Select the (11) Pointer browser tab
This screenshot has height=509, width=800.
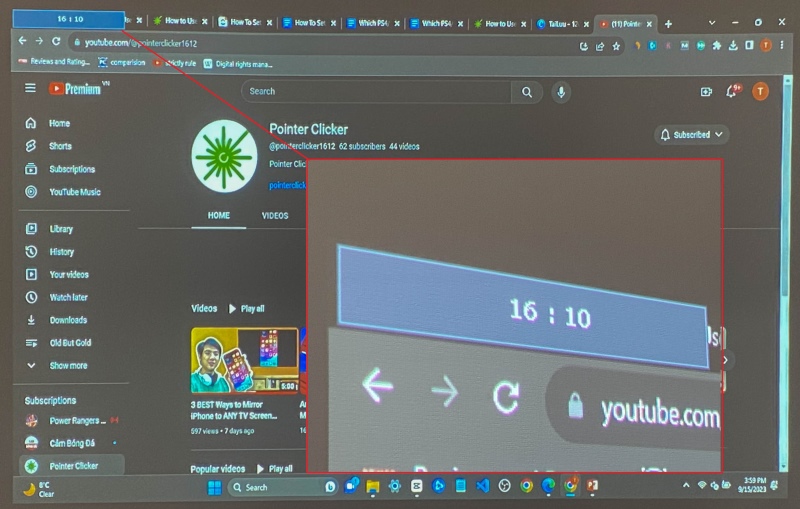click(626, 24)
